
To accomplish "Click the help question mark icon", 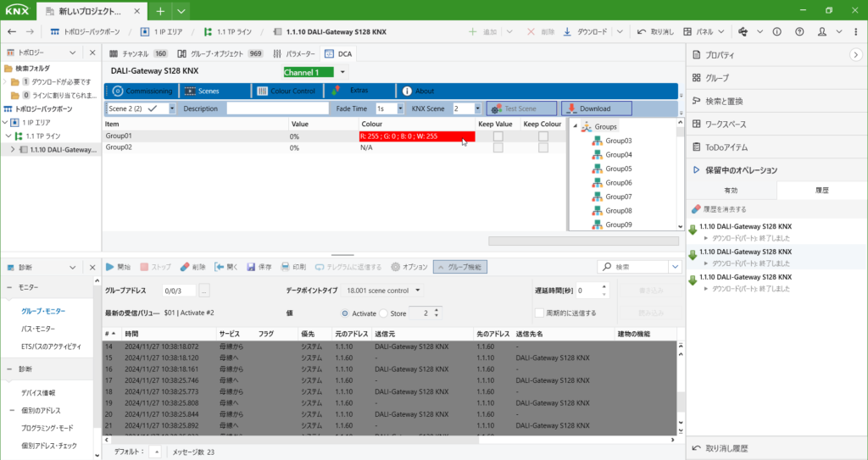I will click(x=799, y=32).
